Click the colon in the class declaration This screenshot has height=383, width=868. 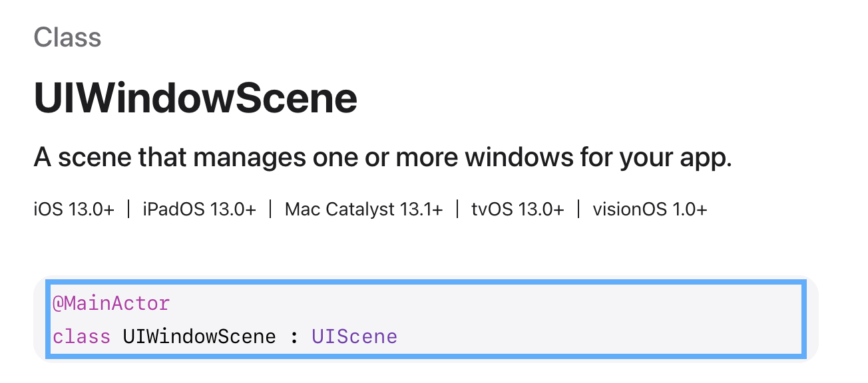pos(294,336)
